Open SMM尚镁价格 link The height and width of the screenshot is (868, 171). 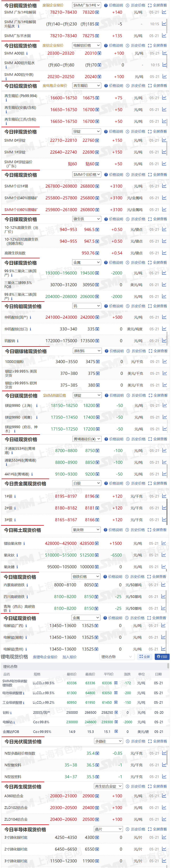coord(55,396)
